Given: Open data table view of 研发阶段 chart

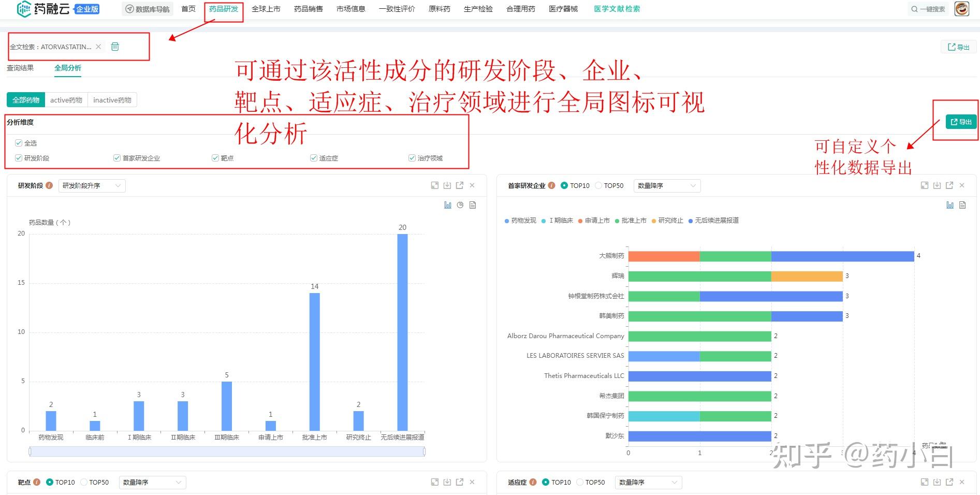Looking at the screenshot, I should tap(472, 205).
